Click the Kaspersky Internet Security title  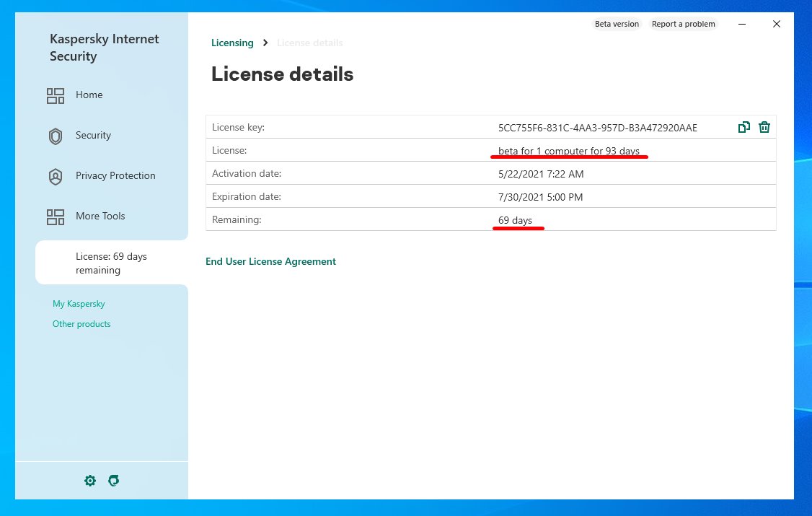[104, 48]
